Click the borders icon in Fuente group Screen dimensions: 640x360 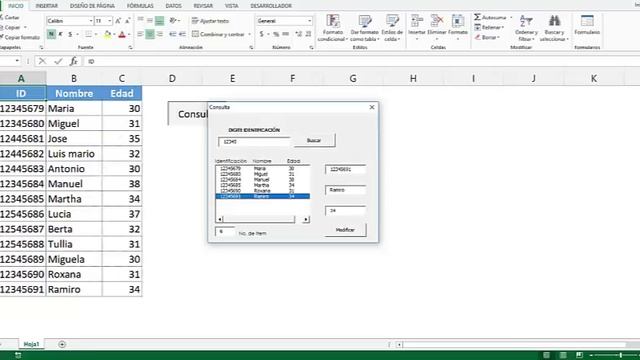(x=88, y=34)
